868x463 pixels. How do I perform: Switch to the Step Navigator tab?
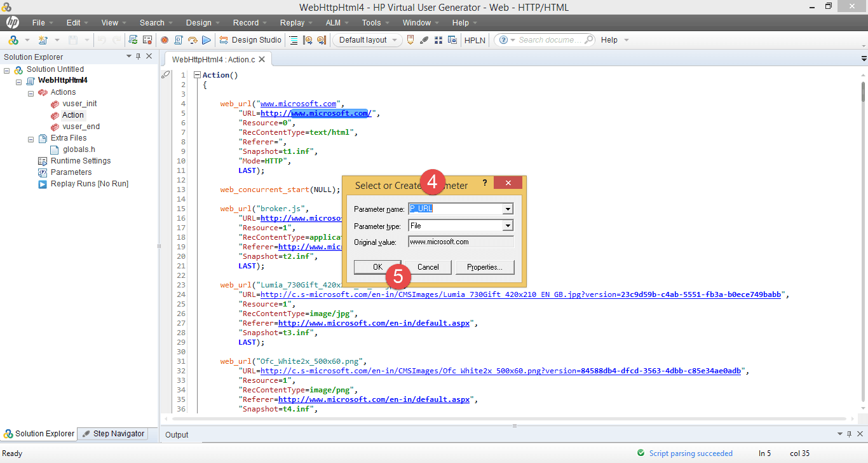(x=114, y=433)
